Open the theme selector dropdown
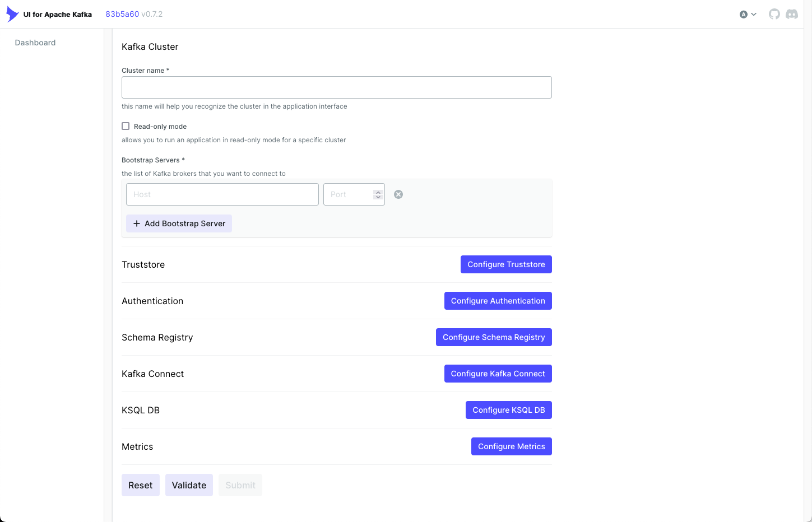Screen dimensions: 812x522 748,15
